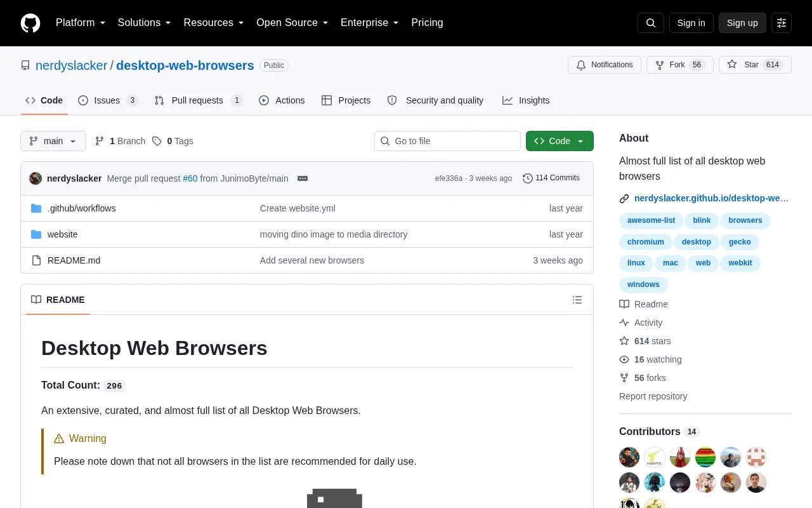This screenshot has height=508, width=812.
Task: Open the Solutions menu
Action: point(145,23)
